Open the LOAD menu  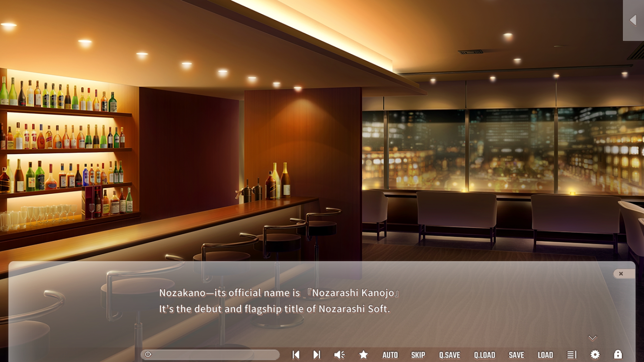545,355
